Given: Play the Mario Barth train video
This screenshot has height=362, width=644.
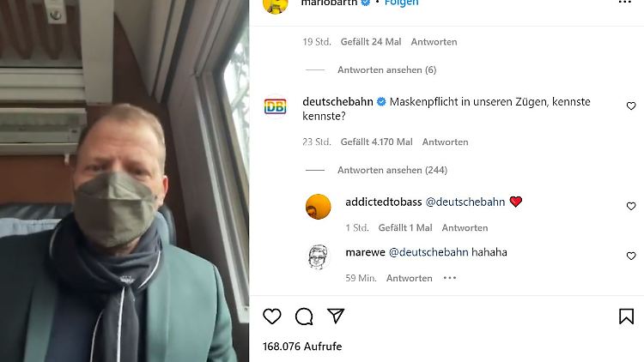Looking at the screenshot, I should coord(124,181).
